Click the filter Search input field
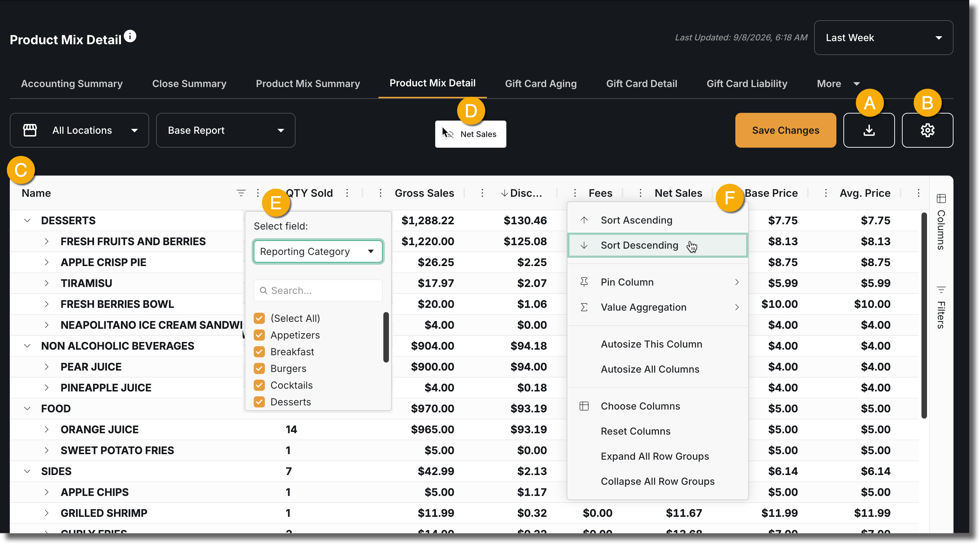The height and width of the screenshot is (544, 980). (318, 290)
